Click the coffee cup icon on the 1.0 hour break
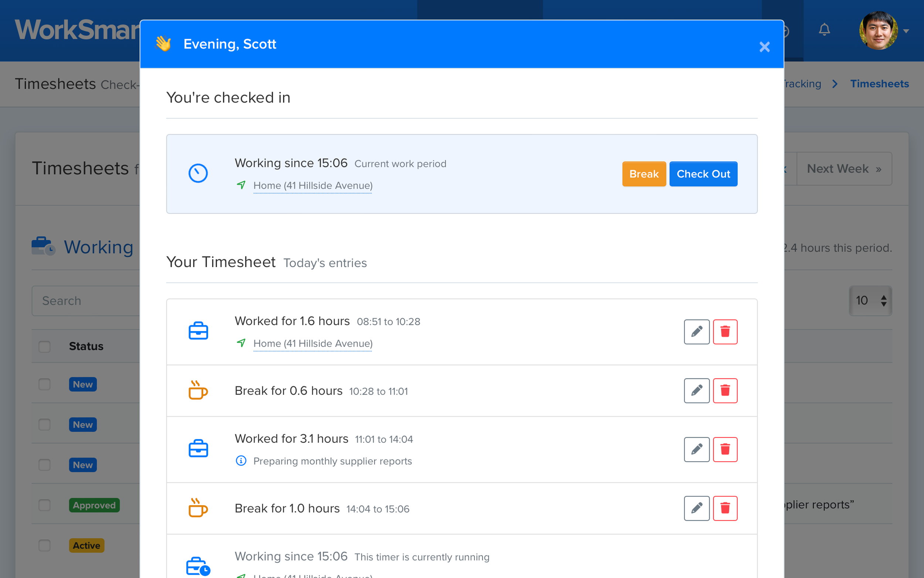 click(198, 509)
